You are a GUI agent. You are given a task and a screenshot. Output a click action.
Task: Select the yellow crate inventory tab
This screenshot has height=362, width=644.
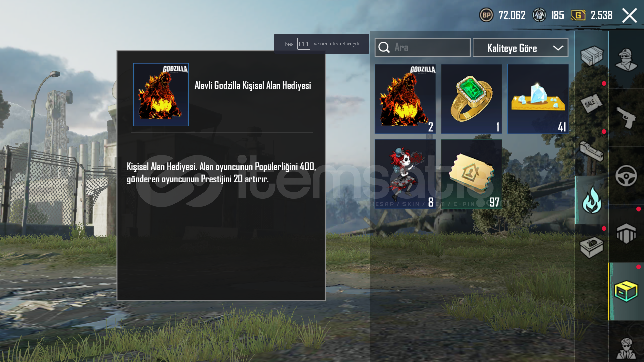pos(626,292)
